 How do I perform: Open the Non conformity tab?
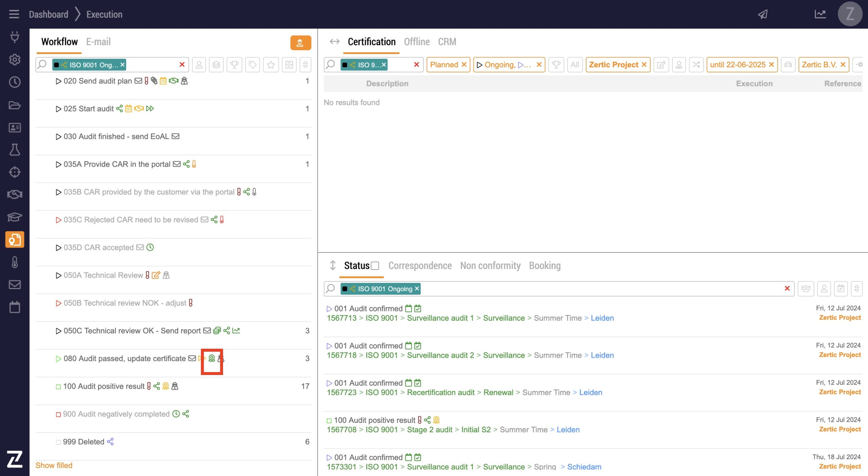tap(490, 266)
